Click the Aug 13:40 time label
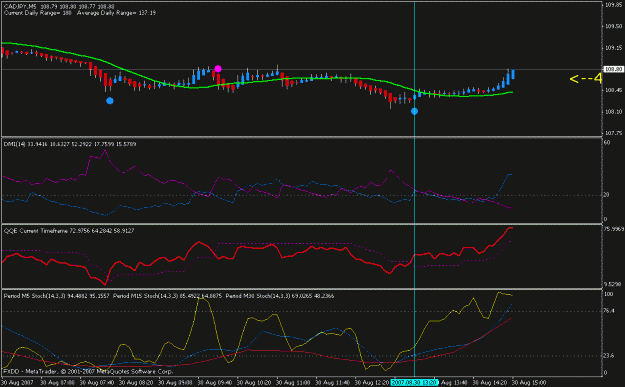This screenshot has width=625, height=387. pos(454,383)
